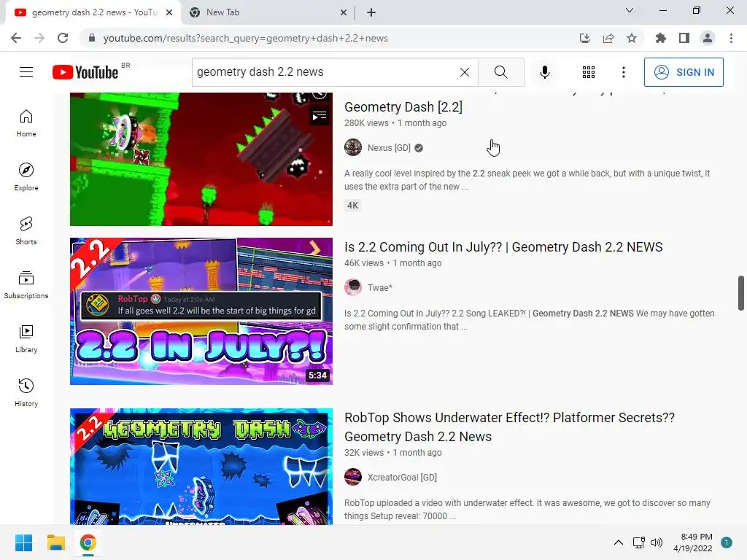Click the page vertical scrollbar thumb

[741, 293]
